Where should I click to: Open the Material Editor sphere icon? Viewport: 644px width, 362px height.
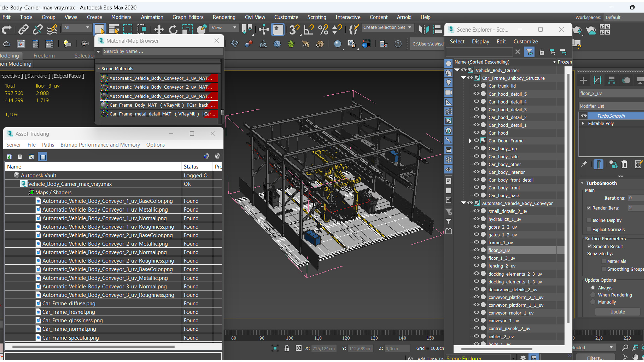point(338,44)
